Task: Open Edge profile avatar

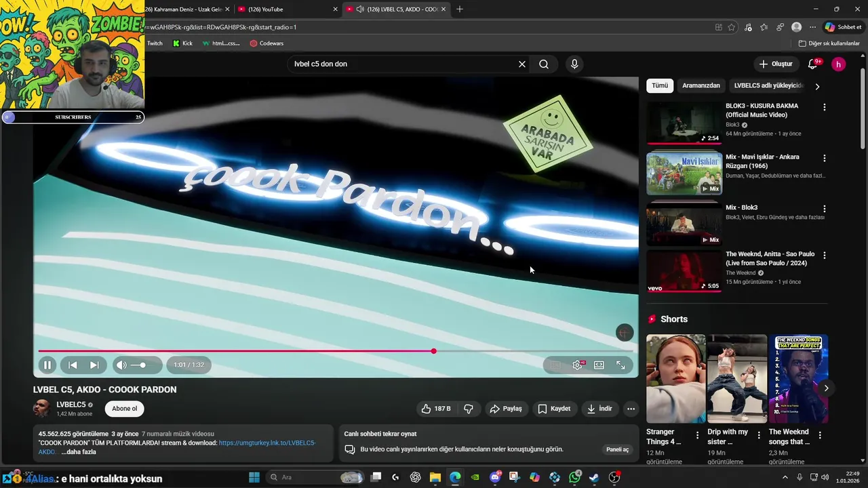Action: [x=797, y=27]
